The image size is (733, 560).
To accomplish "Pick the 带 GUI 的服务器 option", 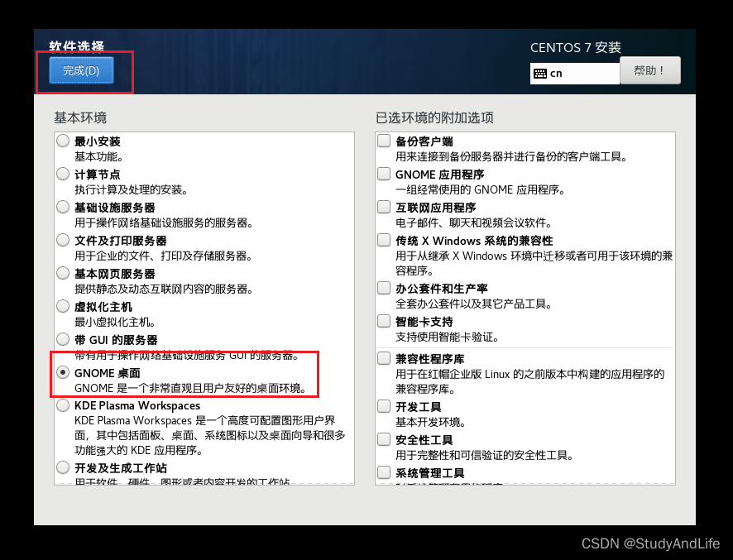I will [63, 339].
